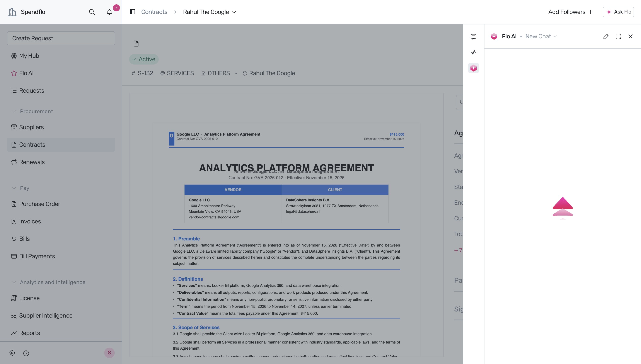Screen dimensions: 641x364
Task: Select Contracts in the sidebar
Action: 61,145
